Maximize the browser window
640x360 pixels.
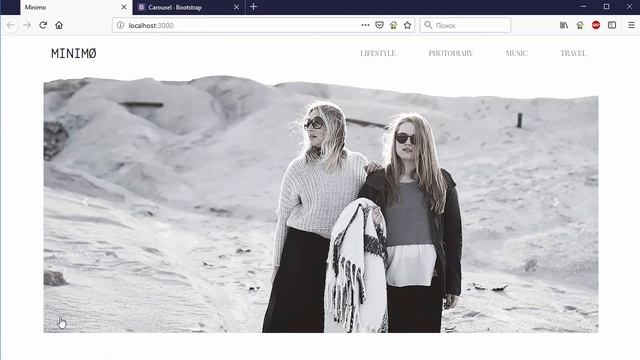607,7
